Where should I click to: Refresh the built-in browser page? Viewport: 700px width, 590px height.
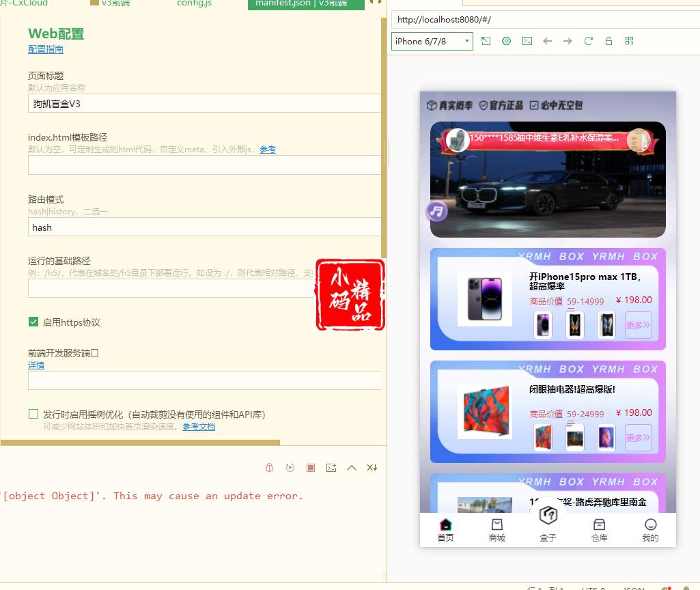(589, 41)
